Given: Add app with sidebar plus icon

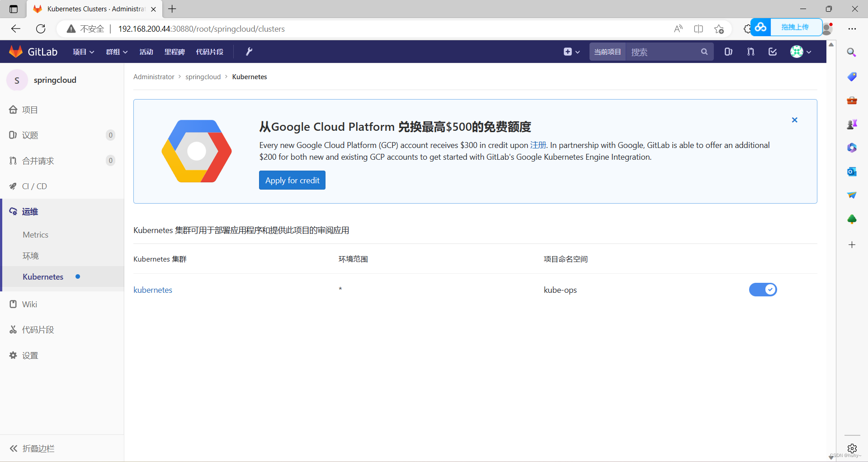Looking at the screenshot, I should [x=852, y=245].
